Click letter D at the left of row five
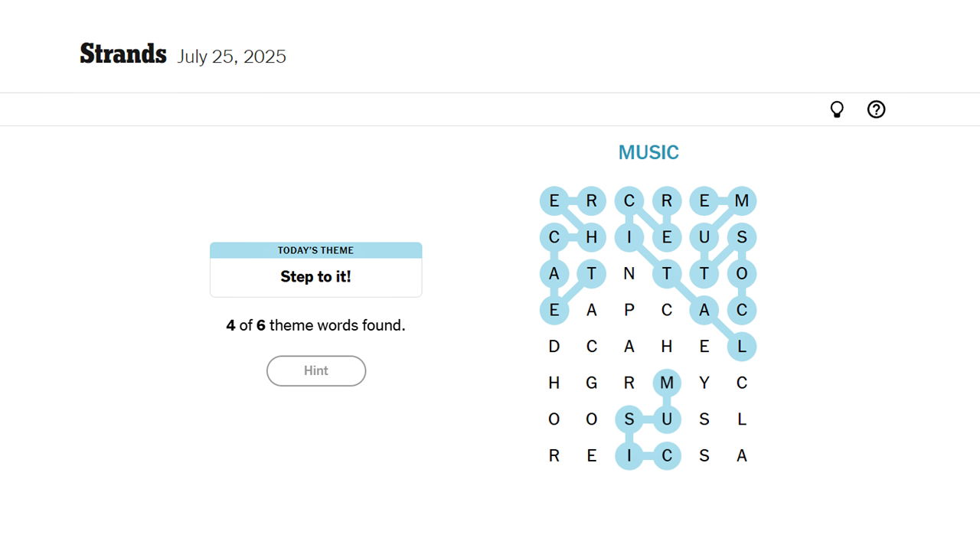Image resolution: width=980 pixels, height=551 pixels. point(554,346)
